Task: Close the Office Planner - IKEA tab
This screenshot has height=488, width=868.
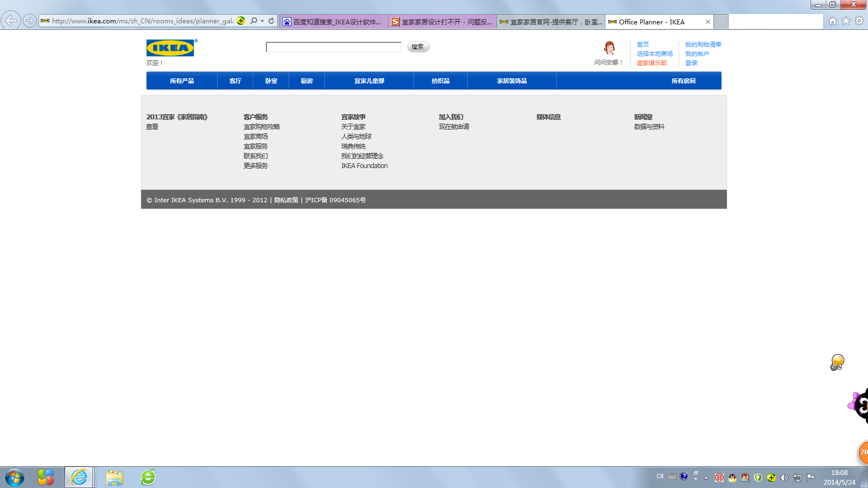Action: point(707,22)
